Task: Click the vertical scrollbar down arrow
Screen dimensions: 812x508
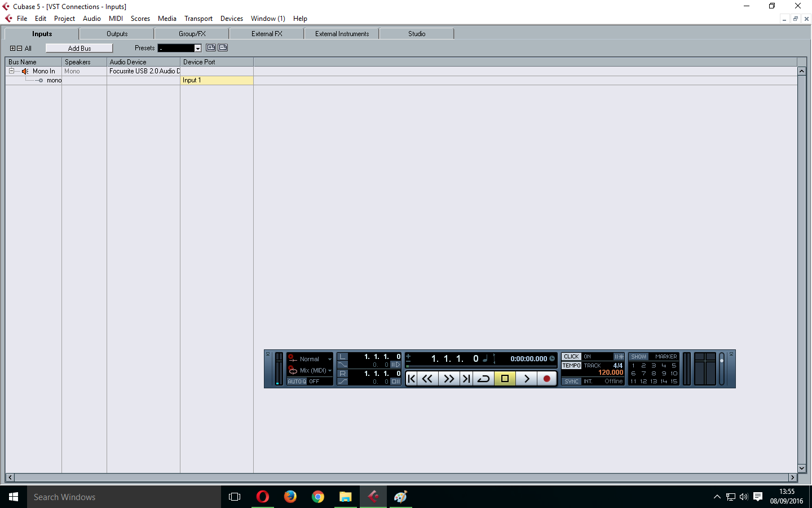Action: (x=802, y=468)
